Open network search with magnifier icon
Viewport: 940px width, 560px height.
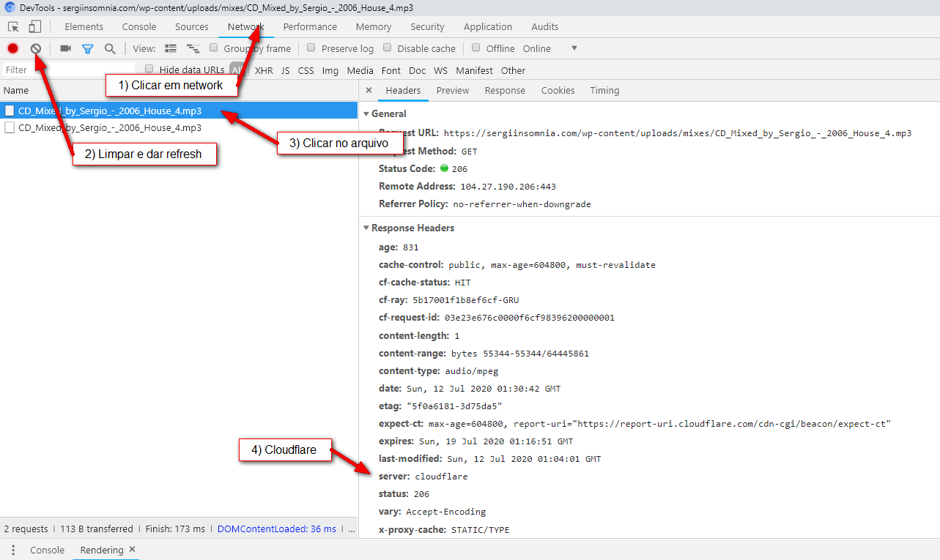110,48
